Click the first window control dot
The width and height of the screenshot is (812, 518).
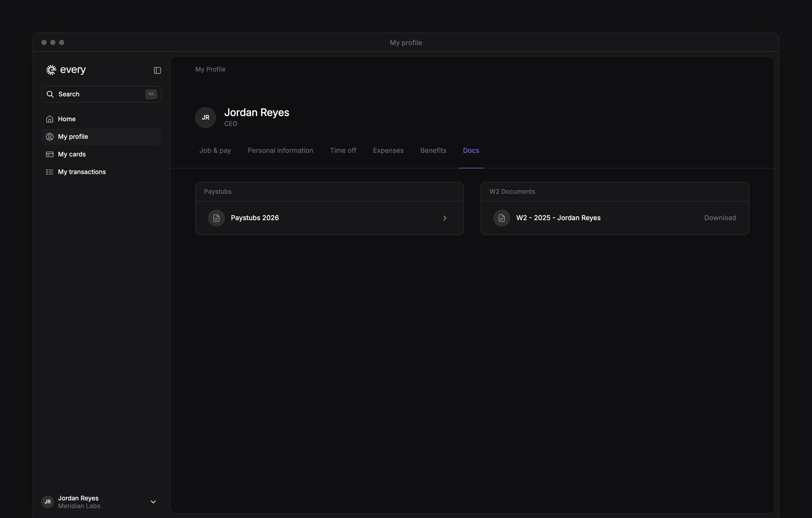coord(44,42)
